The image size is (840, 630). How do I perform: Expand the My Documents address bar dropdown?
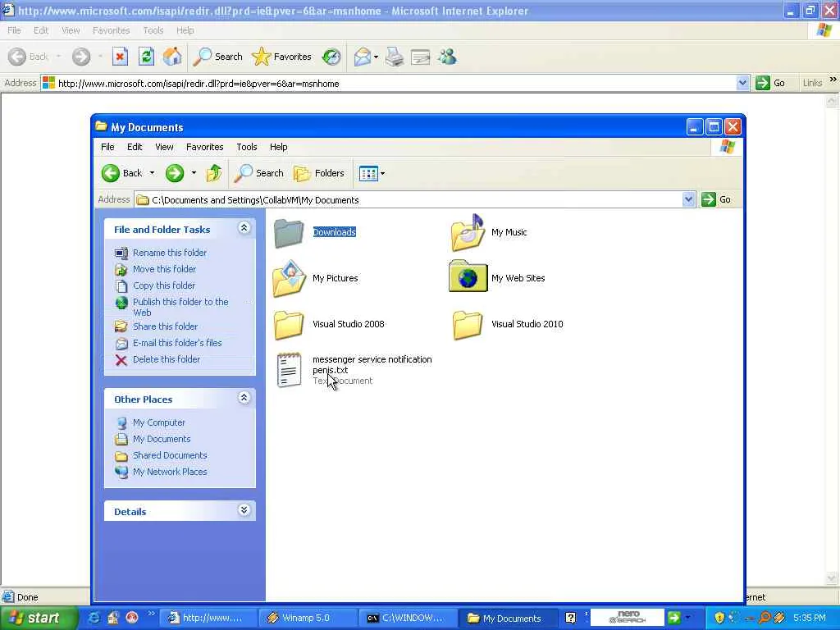pos(688,200)
